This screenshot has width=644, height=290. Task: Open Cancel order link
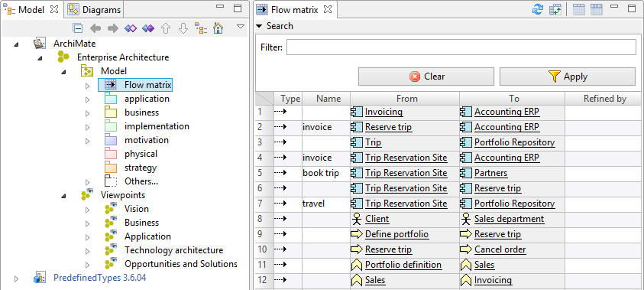click(x=500, y=249)
